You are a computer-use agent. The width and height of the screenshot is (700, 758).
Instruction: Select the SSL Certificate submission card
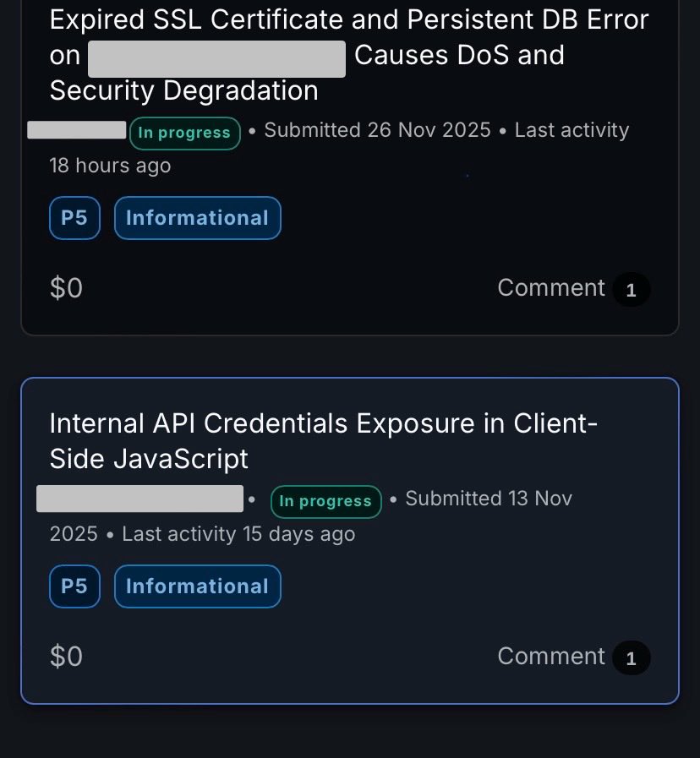point(350,166)
